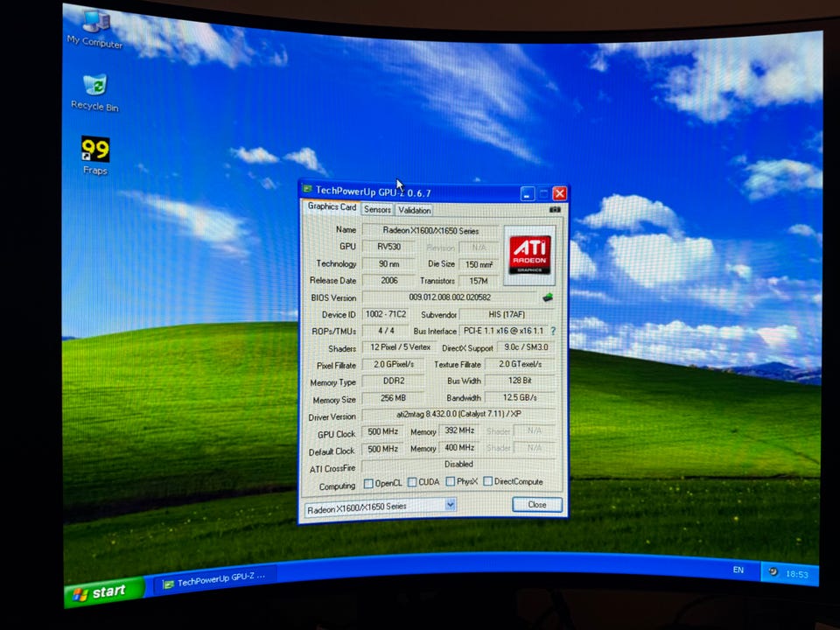Click the Bus Interface question mark

553,331
